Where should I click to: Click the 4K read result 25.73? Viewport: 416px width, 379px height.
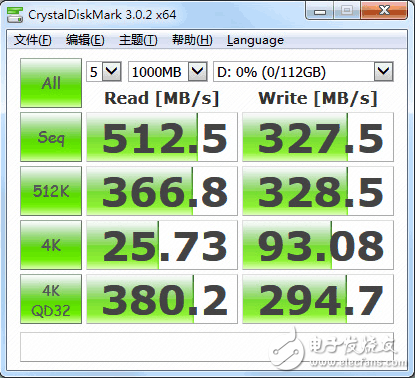point(162,245)
